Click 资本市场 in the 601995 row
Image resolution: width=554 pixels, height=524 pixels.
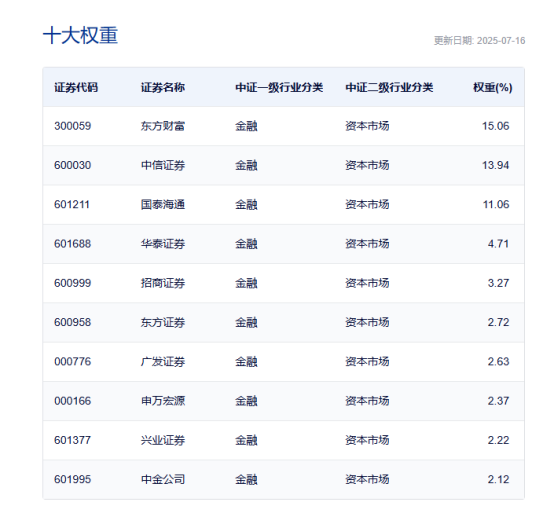click(x=367, y=479)
